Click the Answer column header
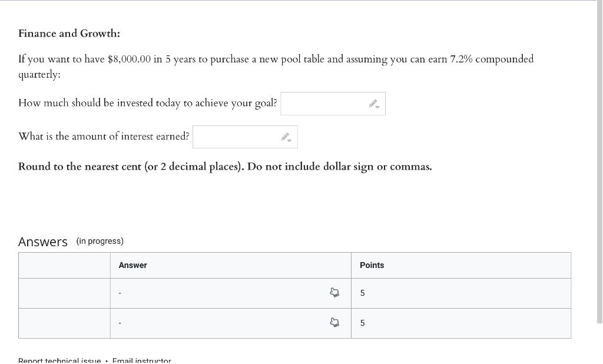This screenshot has width=603, height=364. pos(132,265)
